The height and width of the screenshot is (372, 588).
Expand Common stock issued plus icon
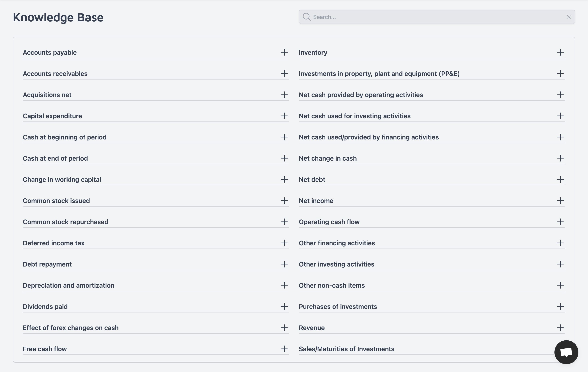coord(284,201)
